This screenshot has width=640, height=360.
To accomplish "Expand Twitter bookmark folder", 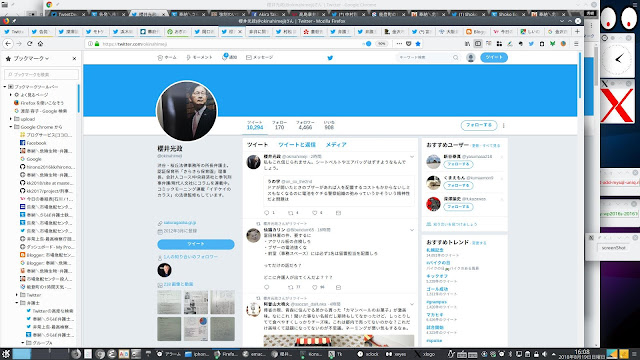I will point(17,295).
